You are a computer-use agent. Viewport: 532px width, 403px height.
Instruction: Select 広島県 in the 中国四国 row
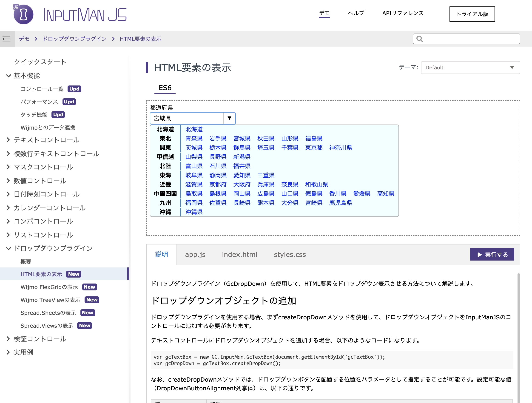tap(266, 193)
